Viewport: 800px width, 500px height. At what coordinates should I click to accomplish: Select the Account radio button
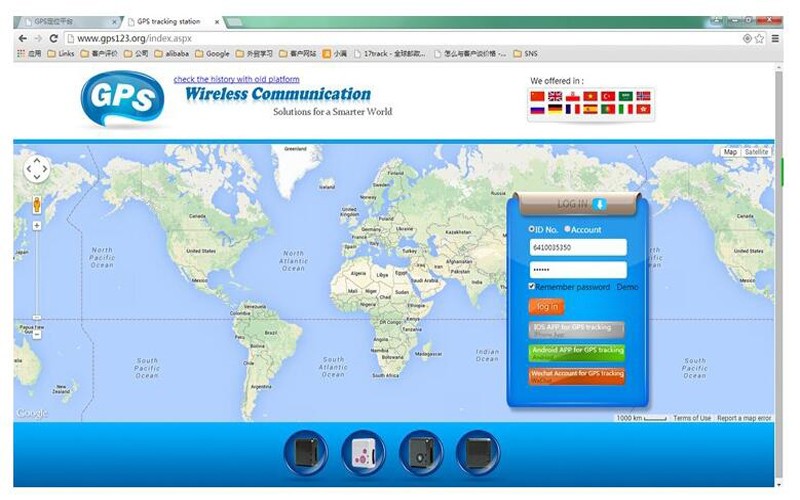pyautogui.click(x=567, y=229)
